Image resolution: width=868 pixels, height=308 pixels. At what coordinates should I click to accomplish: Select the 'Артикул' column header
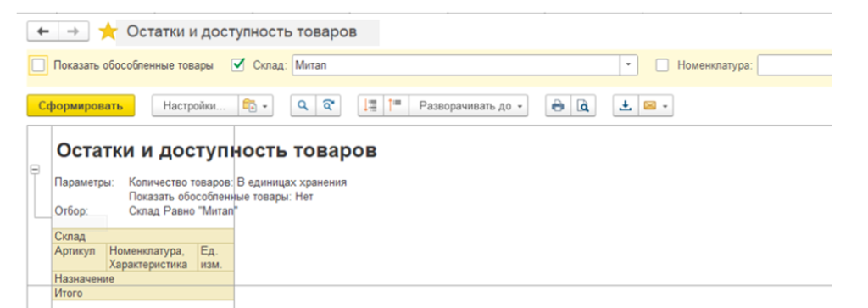[x=79, y=257]
